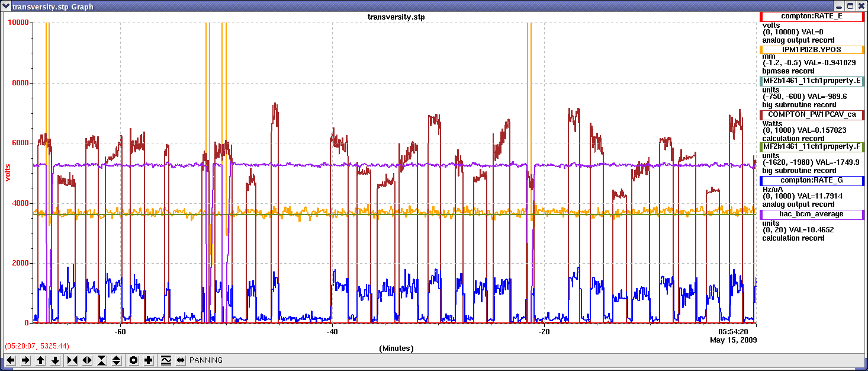Select the MF2b1461_11ch1property.E legend entry
The width and height of the screenshot is (868, 371).
(x=812, y=81)
